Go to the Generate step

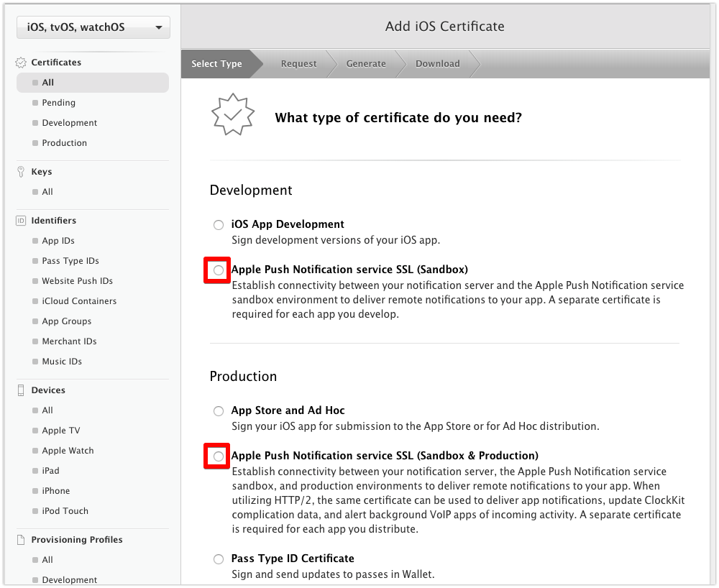pos(366,64)
